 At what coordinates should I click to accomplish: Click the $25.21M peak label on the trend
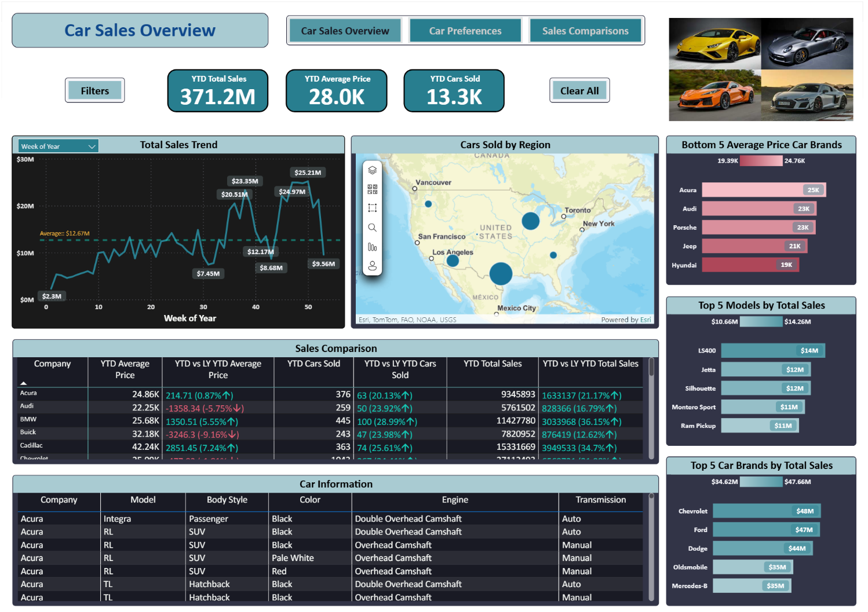(308, 173)
